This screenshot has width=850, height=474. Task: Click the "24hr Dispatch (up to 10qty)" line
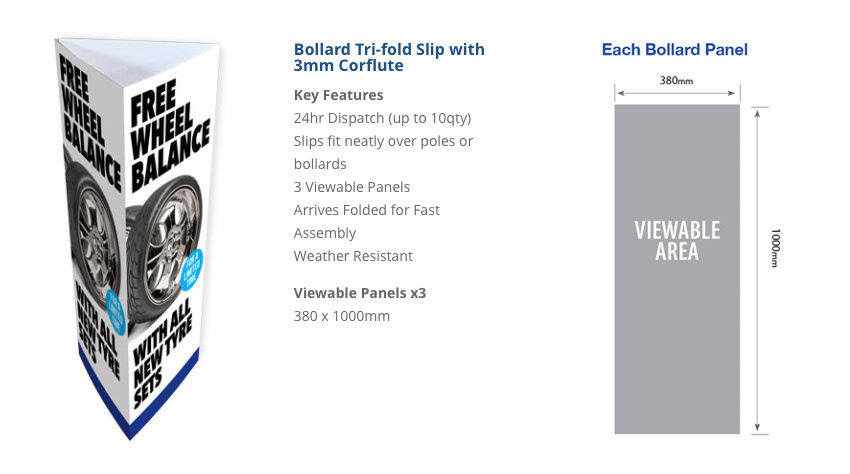[380, 118]
